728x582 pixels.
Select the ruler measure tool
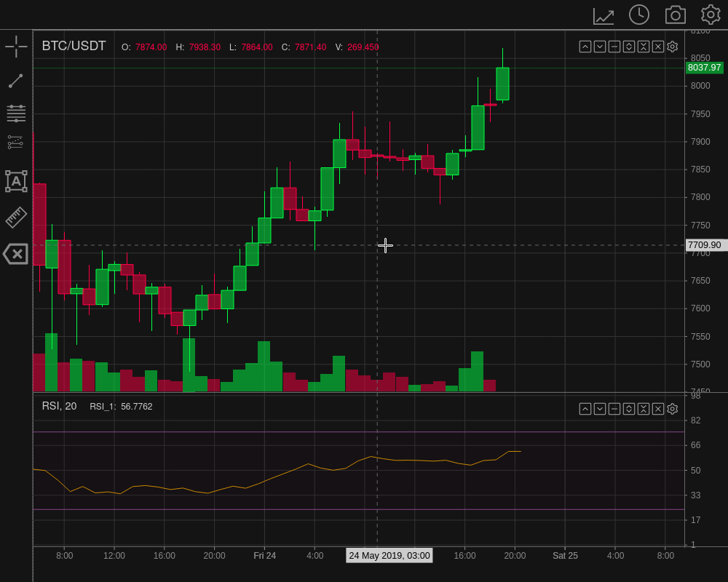[x=16, y=218]
